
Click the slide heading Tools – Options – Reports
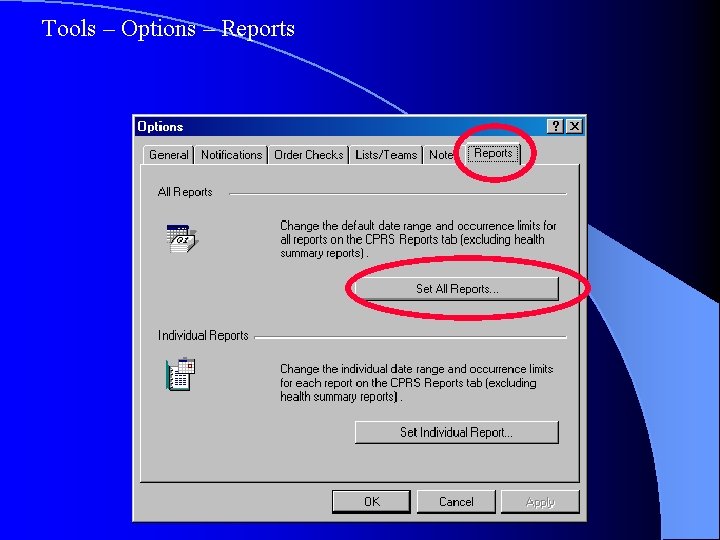click(168, 28)
